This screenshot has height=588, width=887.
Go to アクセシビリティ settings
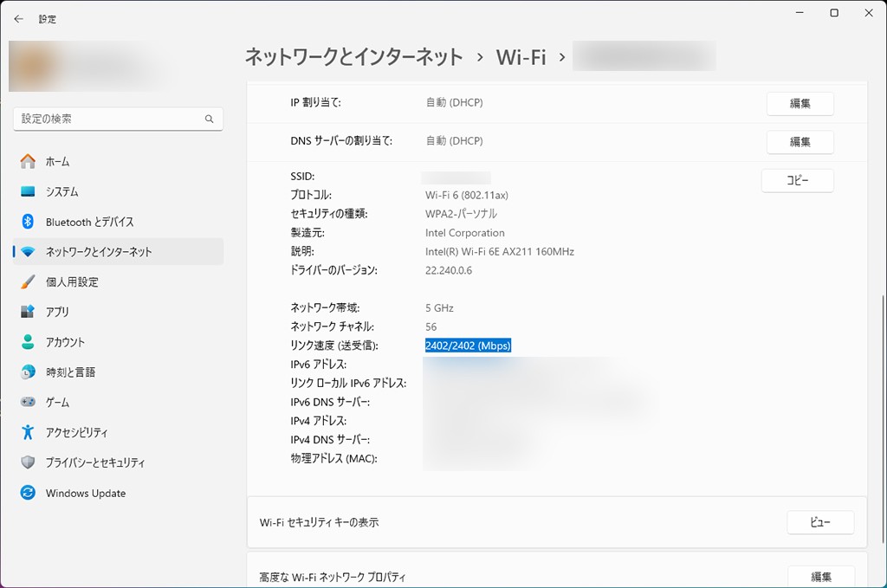tap(76, 432)
